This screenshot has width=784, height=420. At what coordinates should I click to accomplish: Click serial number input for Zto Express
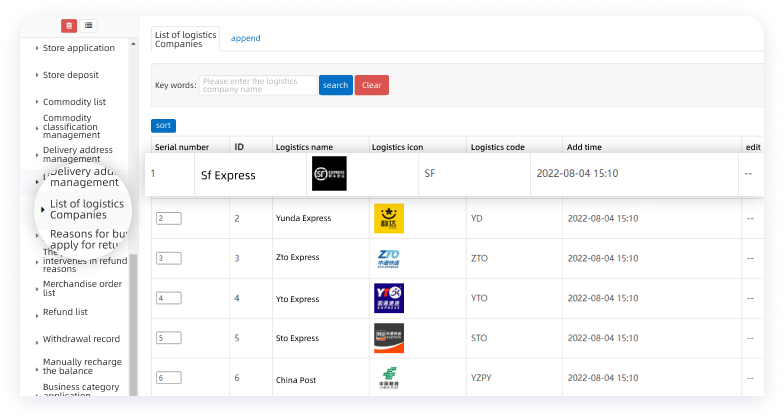coord(168,258)
